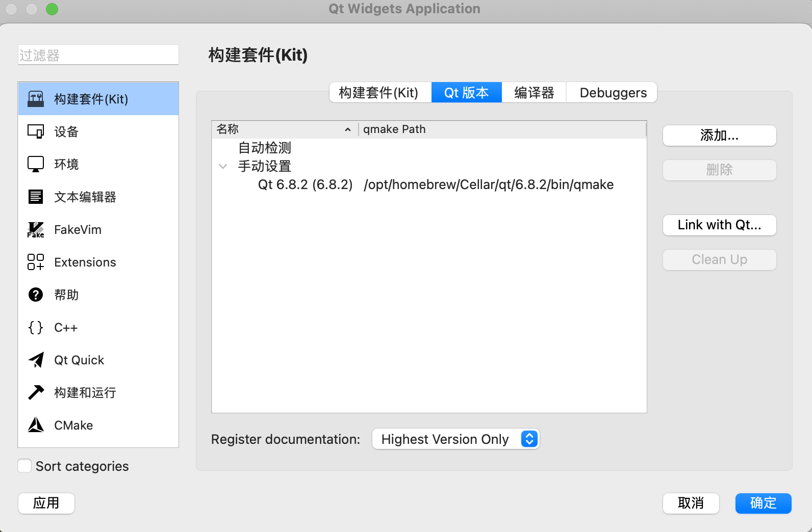Open Build and Run hammer icon
Screen dimensions: 812x532
pos(36,392)
